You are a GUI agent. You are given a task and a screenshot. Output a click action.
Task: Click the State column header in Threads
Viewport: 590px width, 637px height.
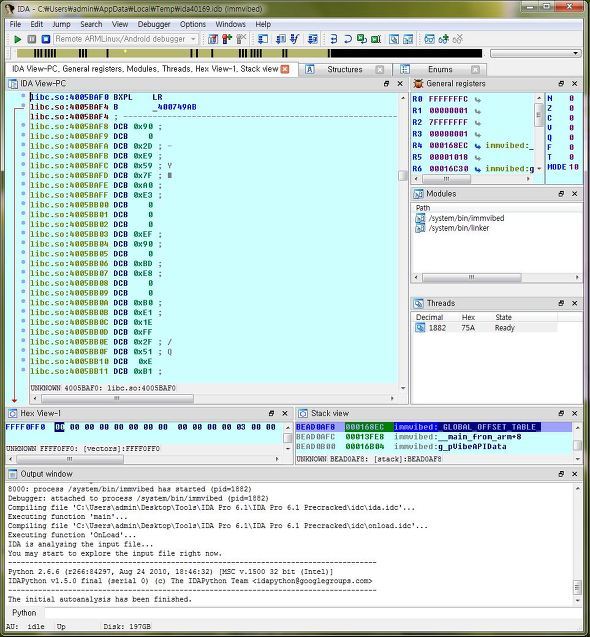click(x=503, y=317)
